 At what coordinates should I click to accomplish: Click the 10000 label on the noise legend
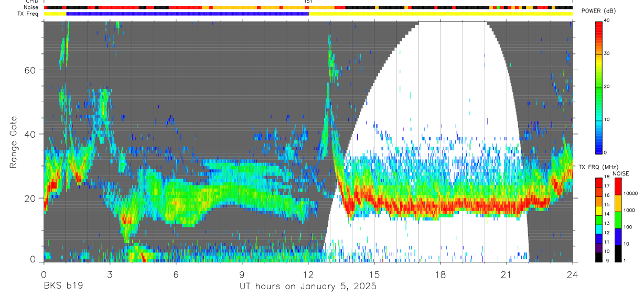coord(631,193)
